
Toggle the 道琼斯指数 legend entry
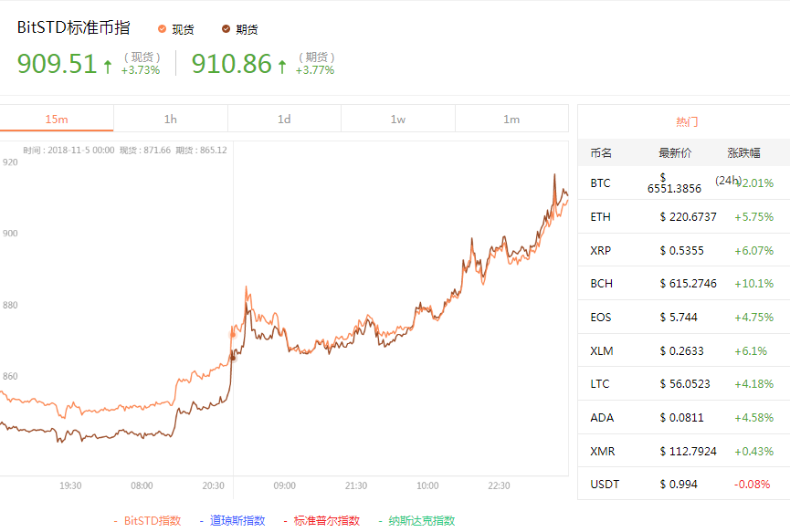[232, 520]
